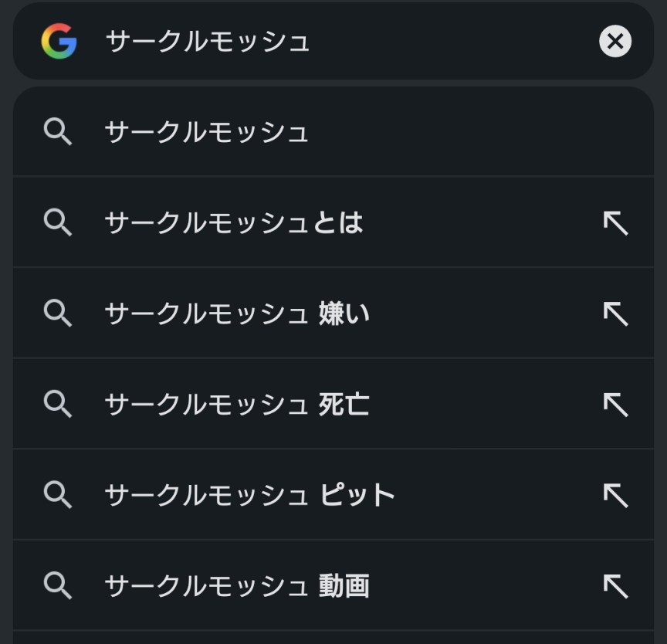Tap the arrow icon for サークルモッシュ 動画
The height and width of the screenshot is (644, 667).
(x=615, y=586)
